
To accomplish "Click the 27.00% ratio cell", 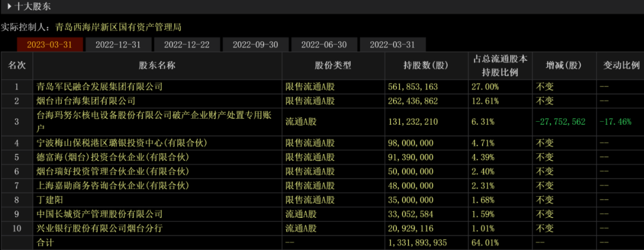I will 484,87.
